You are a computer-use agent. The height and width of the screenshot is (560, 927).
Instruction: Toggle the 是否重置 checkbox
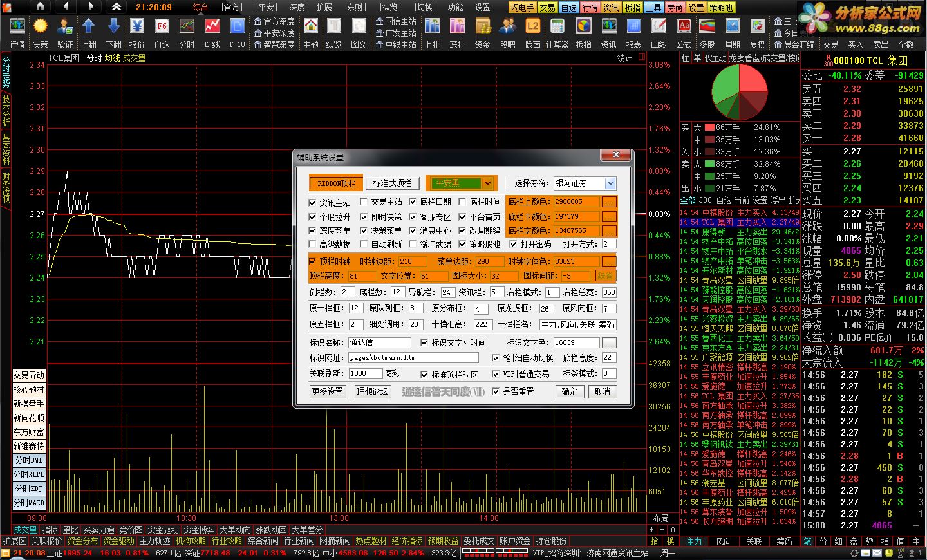click(496, 391)
